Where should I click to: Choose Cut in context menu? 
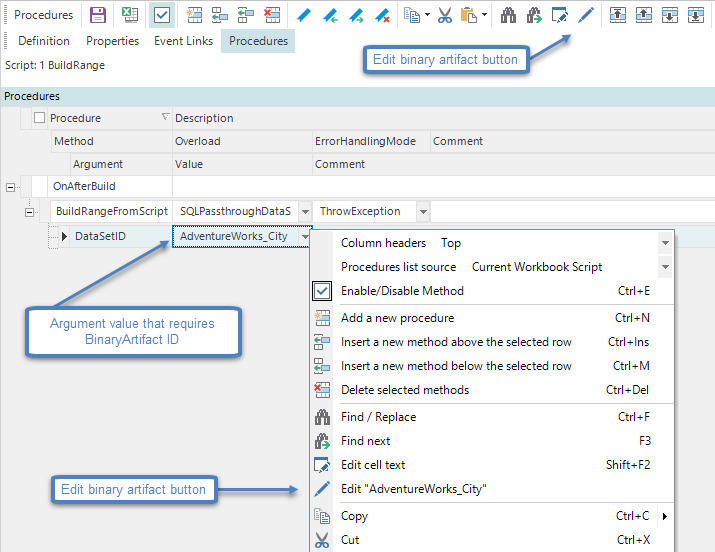492,540
